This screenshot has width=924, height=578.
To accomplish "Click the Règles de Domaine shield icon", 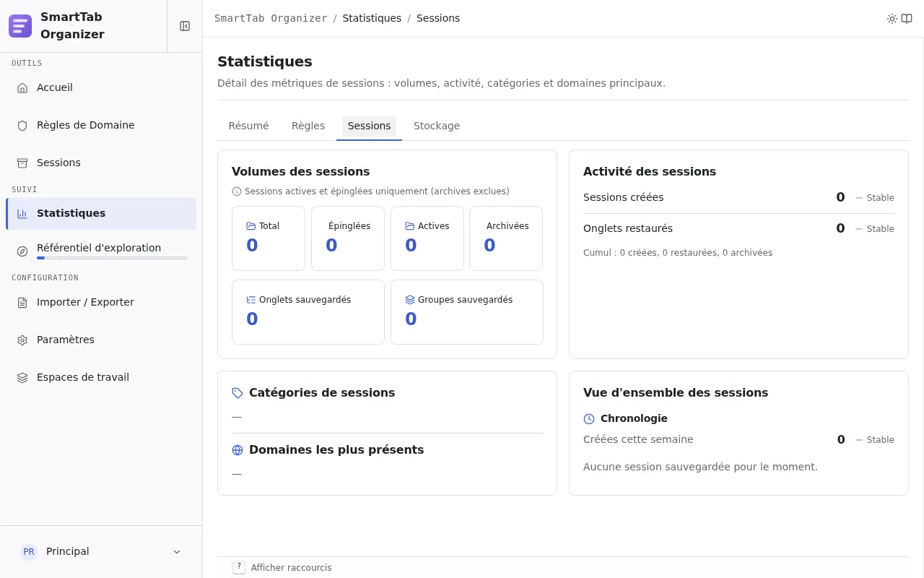I will (22, 125).
